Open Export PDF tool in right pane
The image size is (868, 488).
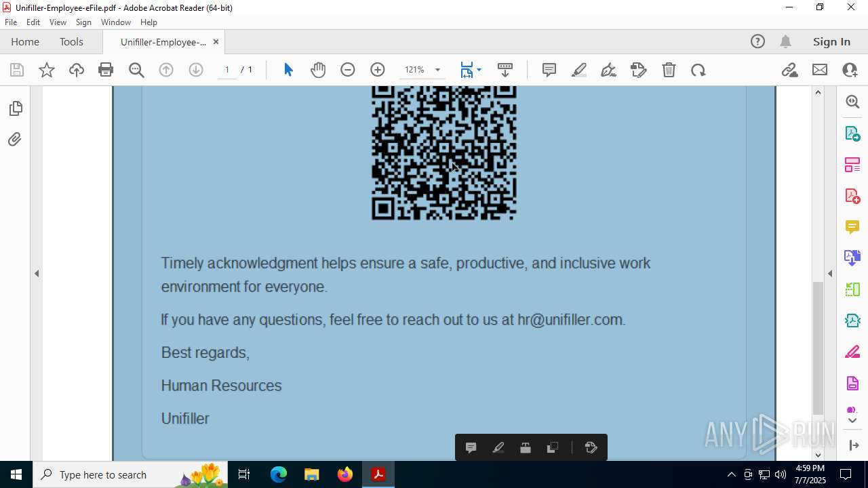click(x=852, y=133)
